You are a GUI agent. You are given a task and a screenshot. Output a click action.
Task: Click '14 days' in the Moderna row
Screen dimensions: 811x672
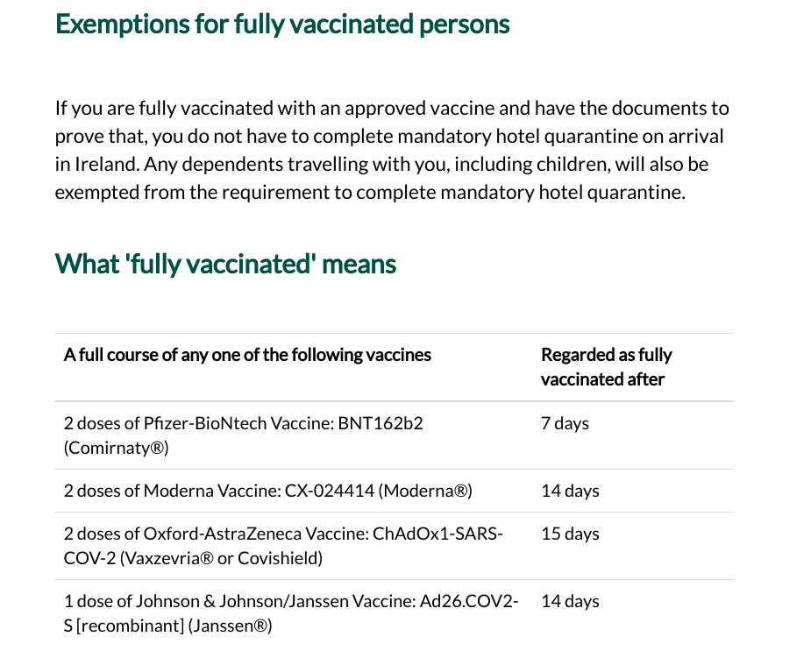tap(570, 491)
